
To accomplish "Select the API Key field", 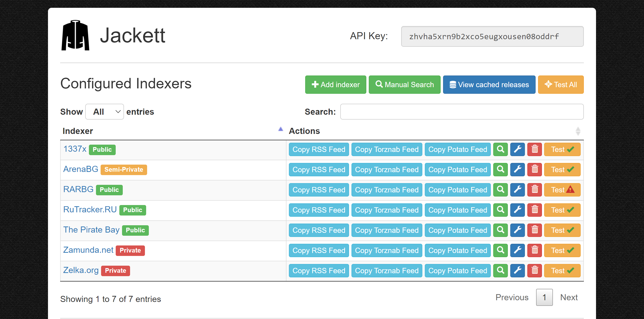I will [492, 37].
